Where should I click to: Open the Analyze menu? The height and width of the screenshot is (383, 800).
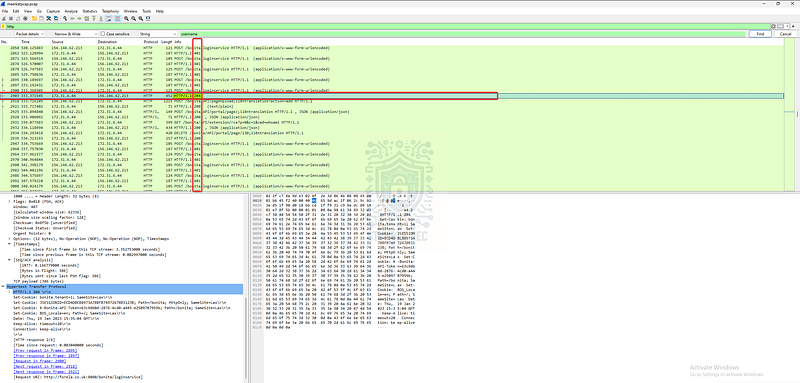[x=71, y=11]
